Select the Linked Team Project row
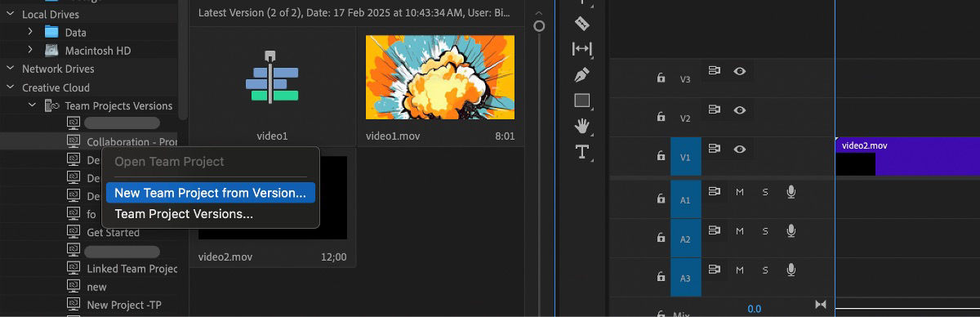980x317 pixels. (x=132, y=269)
